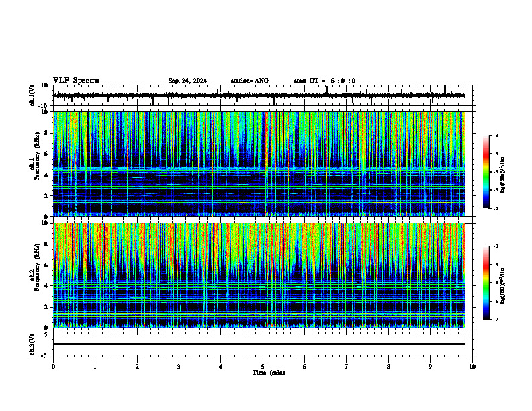Click the ch.3 flat voltage trace panel

pos(264,345)
